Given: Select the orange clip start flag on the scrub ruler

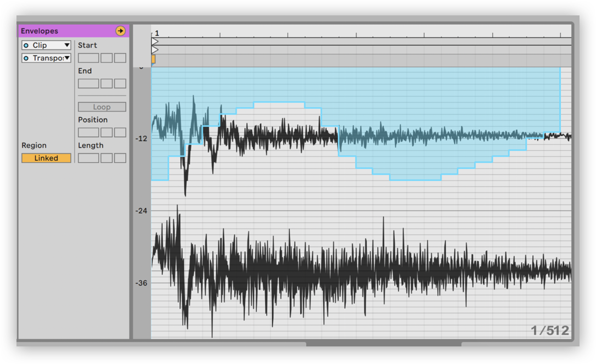Looking at the screenshot, I should (x=152, y=58).
